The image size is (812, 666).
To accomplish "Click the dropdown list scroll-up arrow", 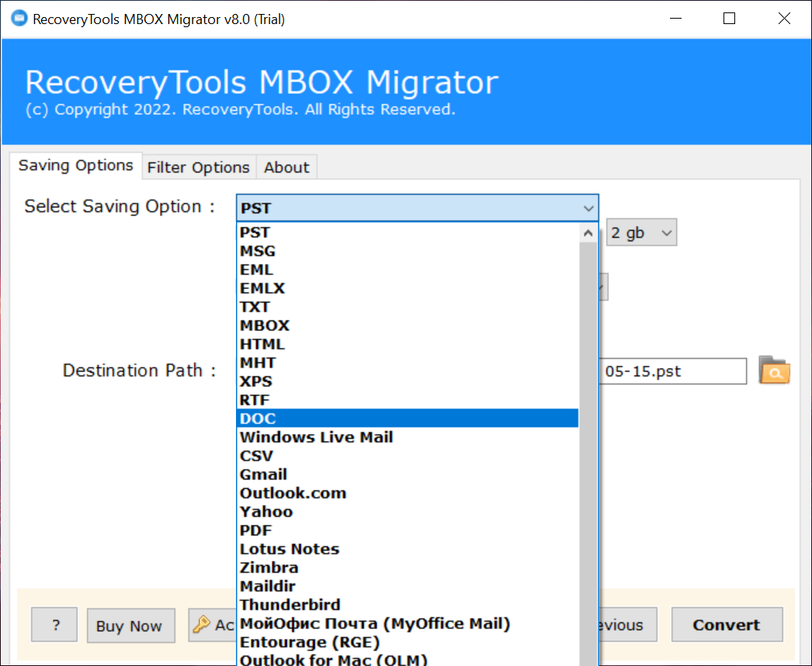I will tap(588, 233).
